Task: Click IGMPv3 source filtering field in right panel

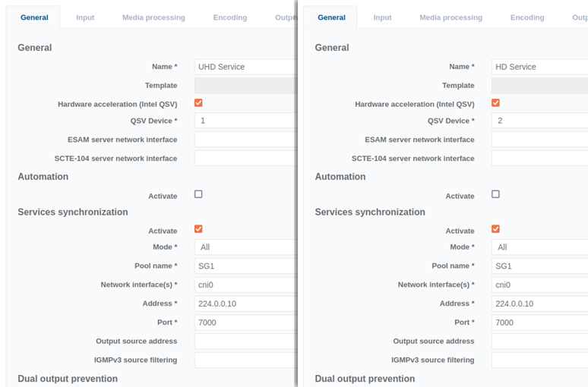Action: click(539, 360)
